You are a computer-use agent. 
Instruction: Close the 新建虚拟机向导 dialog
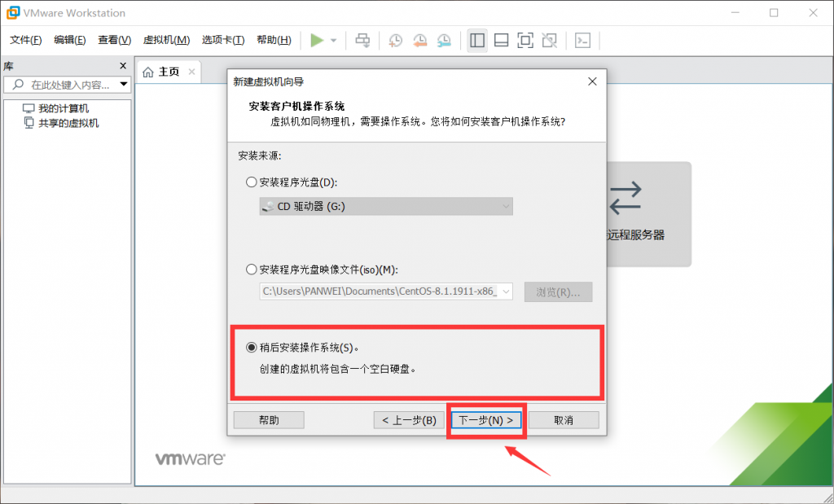[x=592, y=82]
